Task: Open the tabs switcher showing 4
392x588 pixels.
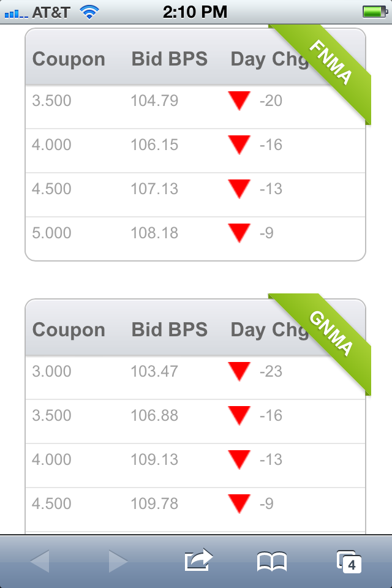Action: (349, 562)
